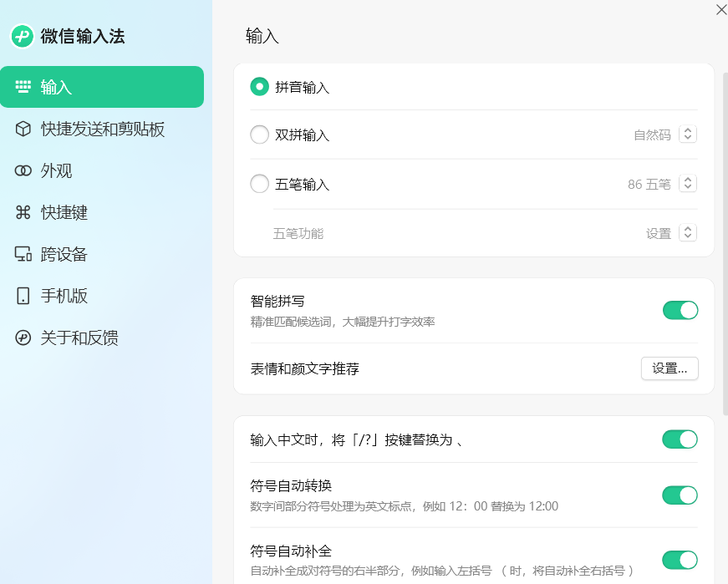Open the 五笔功能 设置 dropdown
The image size is (728, 584).
click(x=688, y=232)
